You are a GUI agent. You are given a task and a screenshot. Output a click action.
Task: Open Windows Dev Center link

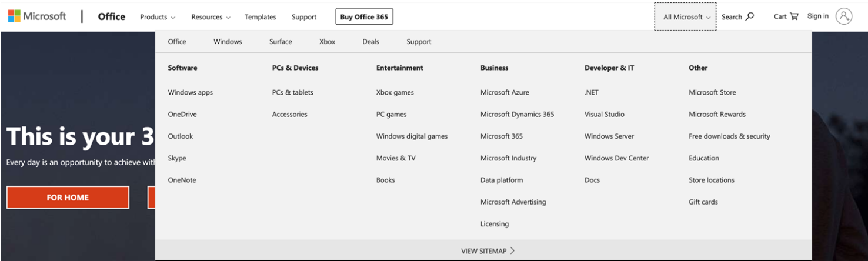pyautogui.click(x=617, y=158)
